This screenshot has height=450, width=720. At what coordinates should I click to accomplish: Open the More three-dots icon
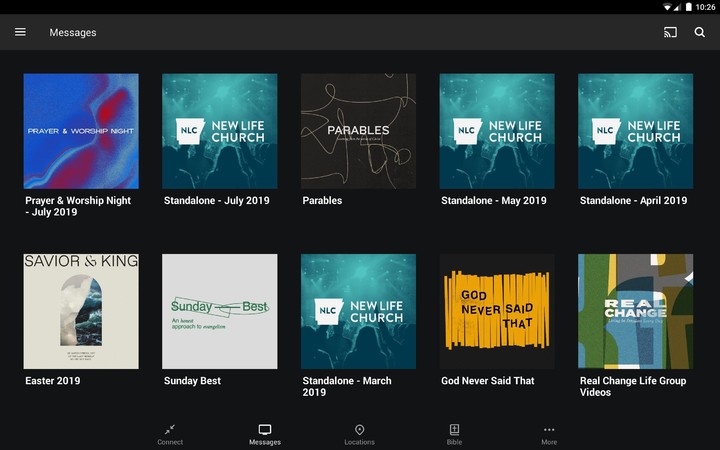[x=549, y=429]
